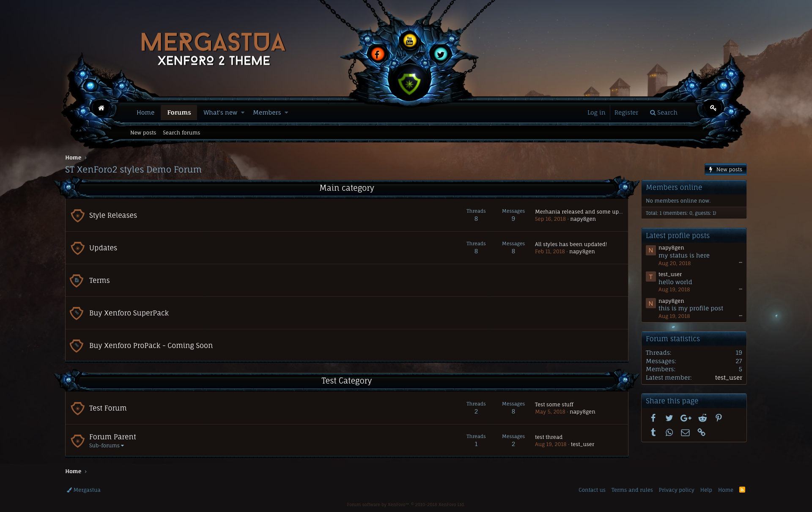Open options menu for 'this is my profile post'

point(740,316)
